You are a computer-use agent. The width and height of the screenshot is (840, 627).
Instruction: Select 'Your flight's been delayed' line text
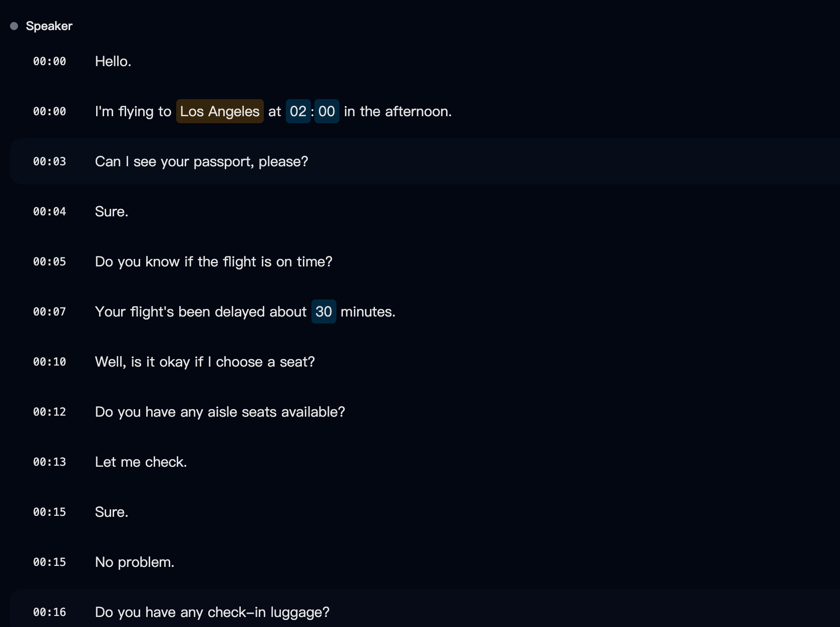[x=245, y=311]
